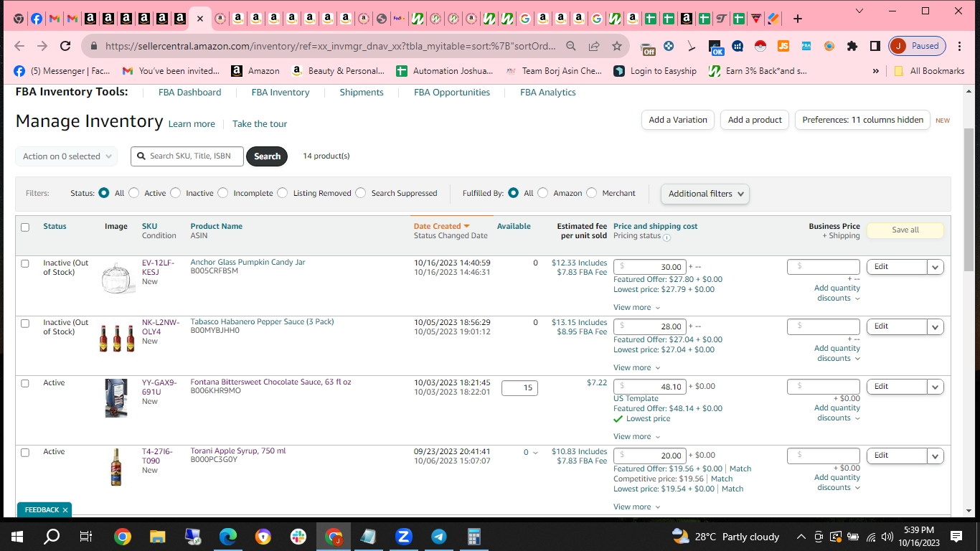Expand Add quantity discounts in Tabasco row
This screenshot has height=551, width=980.
click(837, 353)
